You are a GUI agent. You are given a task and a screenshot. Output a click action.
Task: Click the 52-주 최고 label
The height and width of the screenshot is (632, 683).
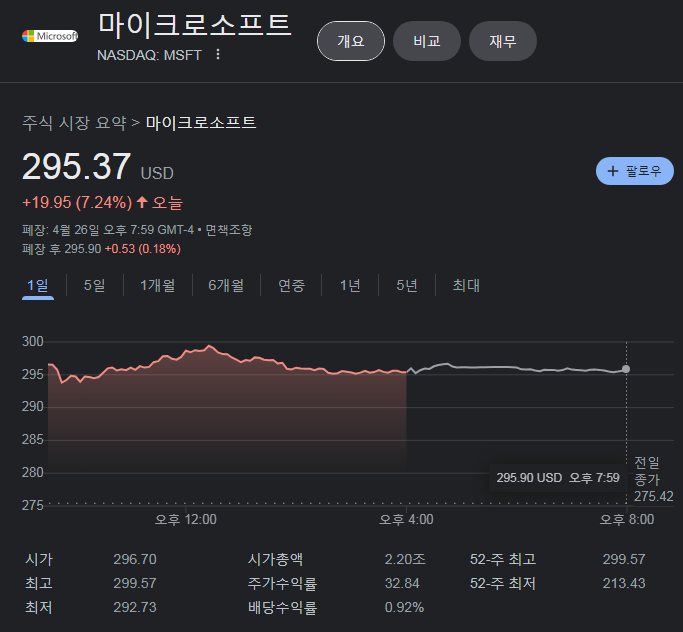(x=503, y=559)
